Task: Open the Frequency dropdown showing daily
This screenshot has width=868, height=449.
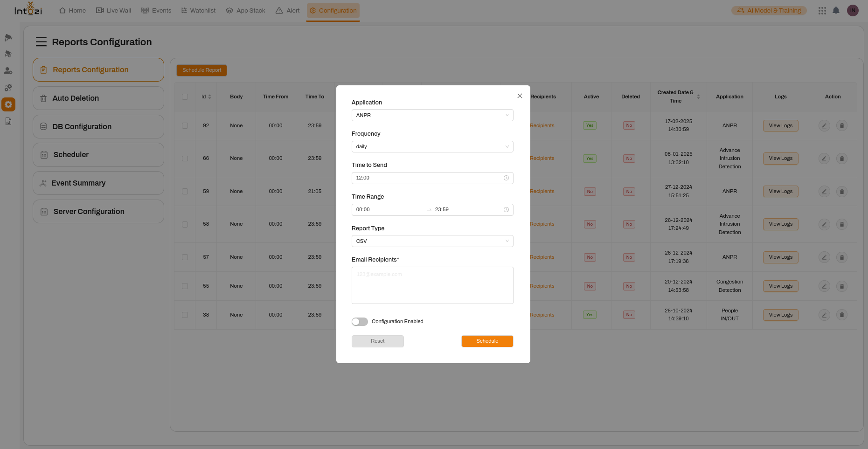Action: [432, 146]
